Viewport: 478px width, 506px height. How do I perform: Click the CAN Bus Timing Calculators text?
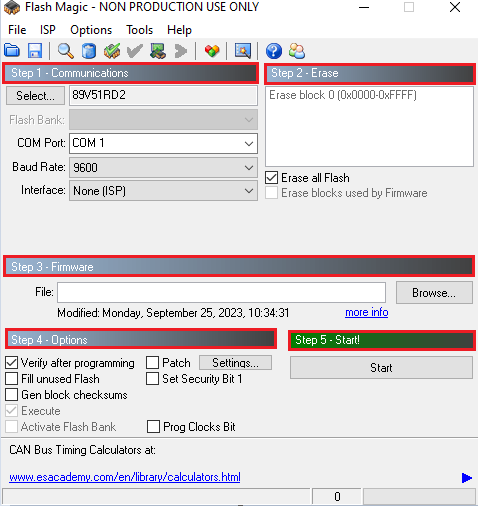pyautogui.click(x=82, y=450)
